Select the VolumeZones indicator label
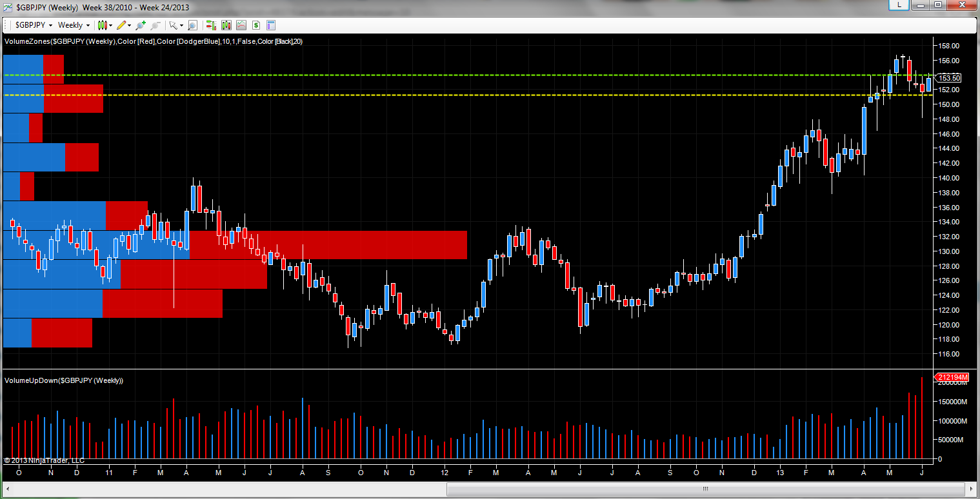980x499 pixels. (x=154, y=41)
